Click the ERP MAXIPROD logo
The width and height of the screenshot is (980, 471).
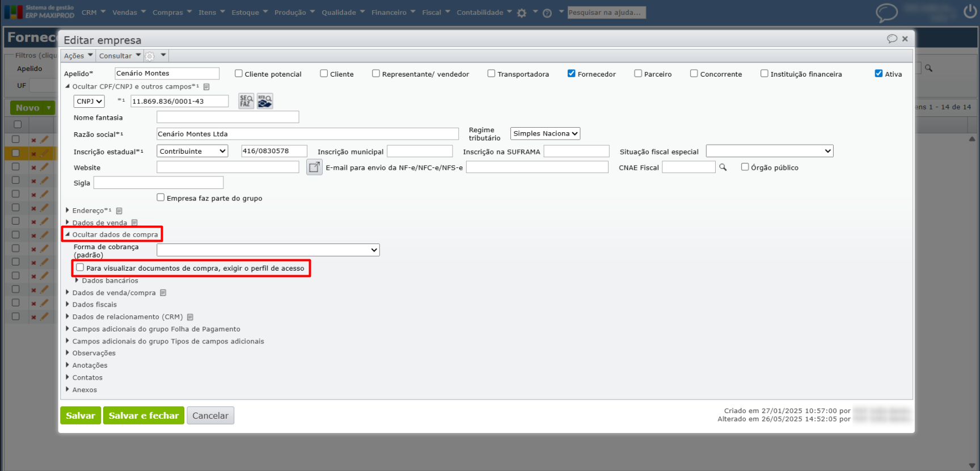pyautogui.click(x=40, y=12)
